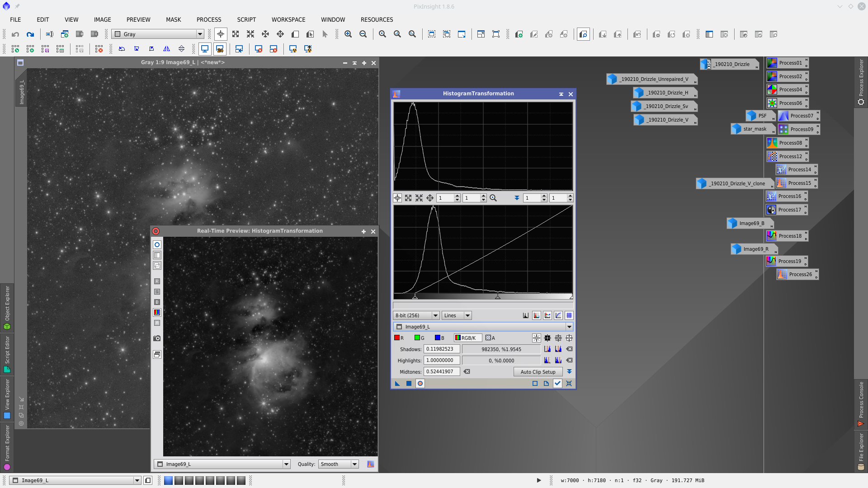Click the Process07 icon on workspace
This screenshot has width=868, height=488.
click(798, 116)
